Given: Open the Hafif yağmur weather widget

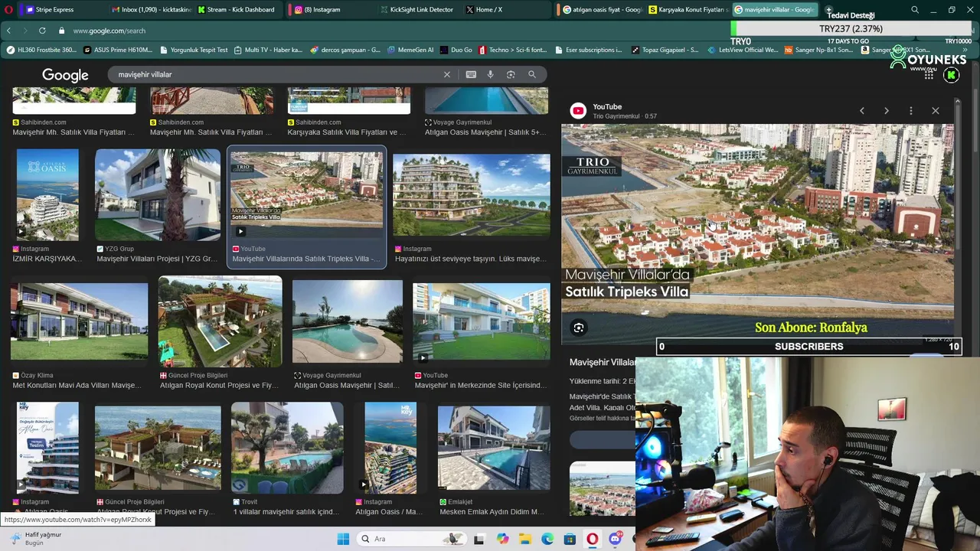Looking at the screenshot, I should [x=35, y=539].
